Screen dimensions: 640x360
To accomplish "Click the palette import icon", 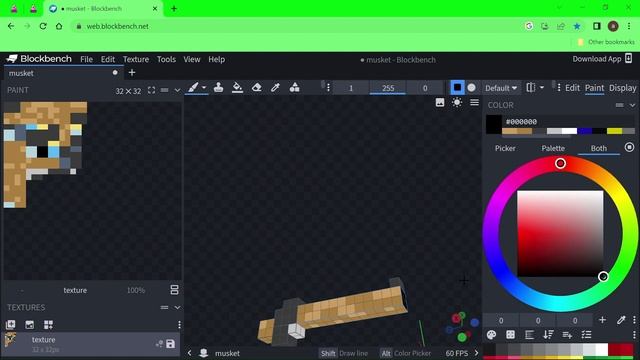I will (491, 335).
